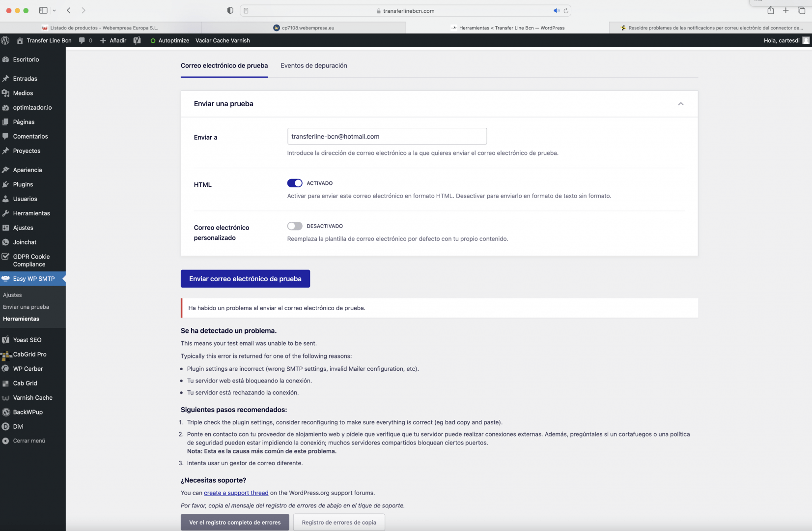This screenshot has width=812, height=531.
Task: Click Enviar correo electrónico de prueba button
Action: tap(245, 279)
